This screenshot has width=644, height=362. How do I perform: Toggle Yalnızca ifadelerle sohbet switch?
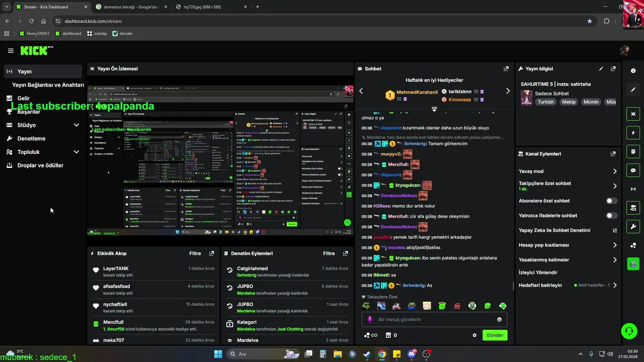coord(611,216)
